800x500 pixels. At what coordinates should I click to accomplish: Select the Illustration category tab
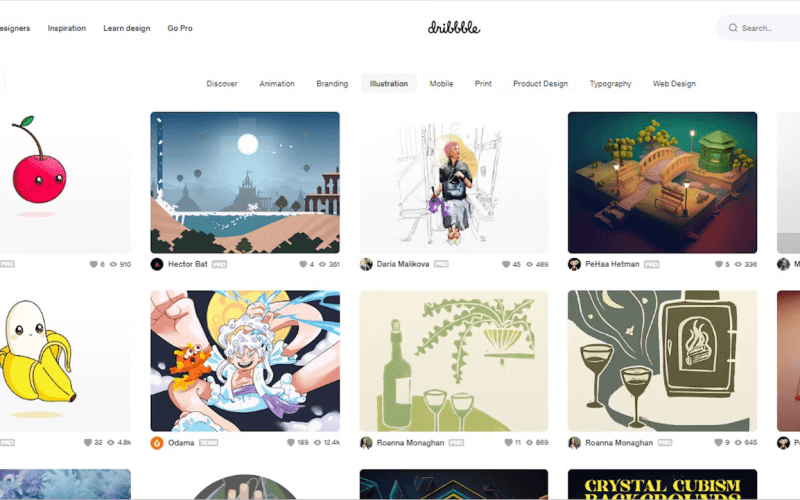click(389, 84)
